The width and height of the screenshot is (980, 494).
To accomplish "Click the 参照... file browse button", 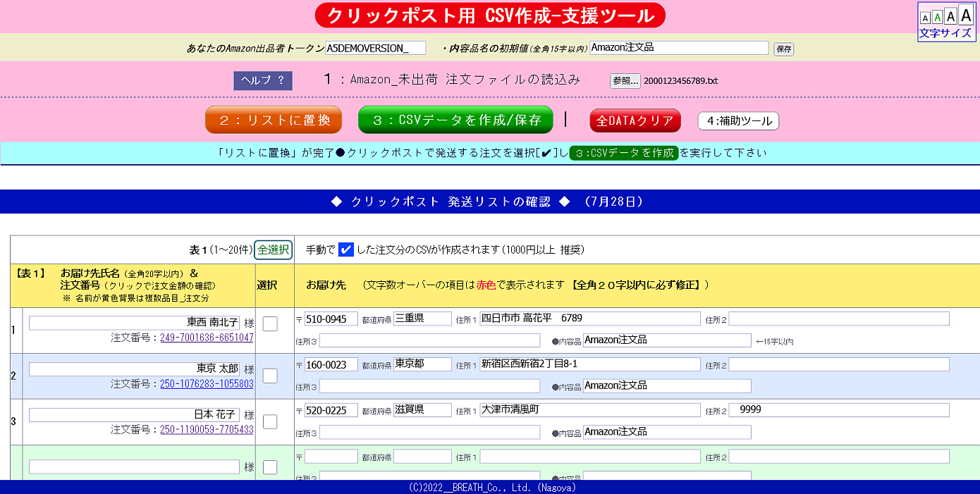I will pos(625,80).
